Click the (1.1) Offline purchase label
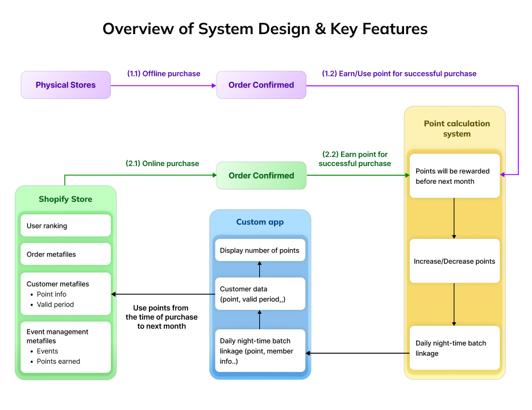532x410 pixels. coord(164,74)
